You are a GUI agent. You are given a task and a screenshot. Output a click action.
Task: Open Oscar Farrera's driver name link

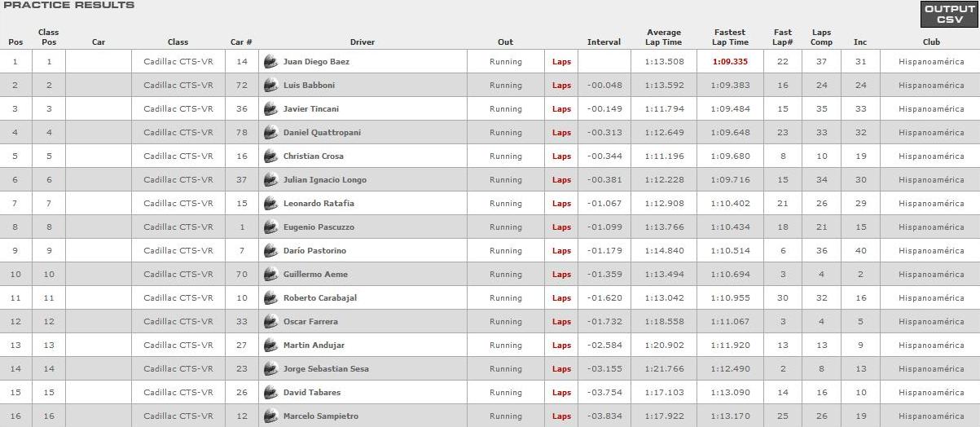click(310, 322)
